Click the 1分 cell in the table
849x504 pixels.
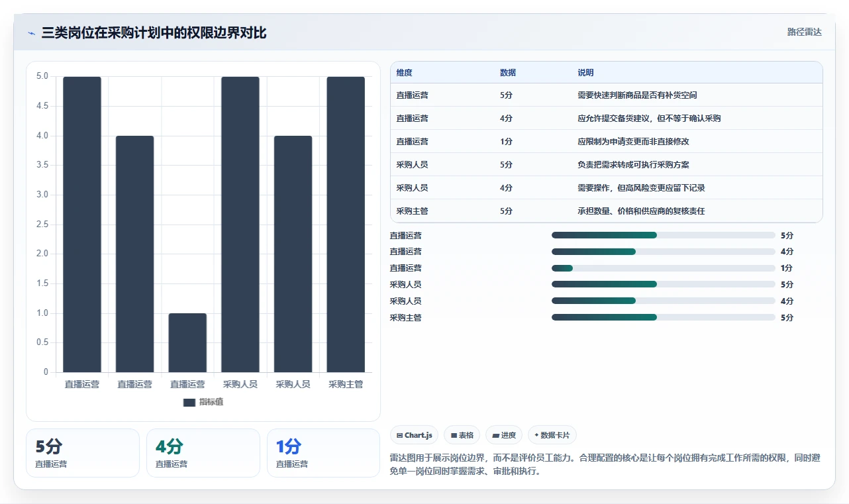pyautogui.click(x=506, y=142)
